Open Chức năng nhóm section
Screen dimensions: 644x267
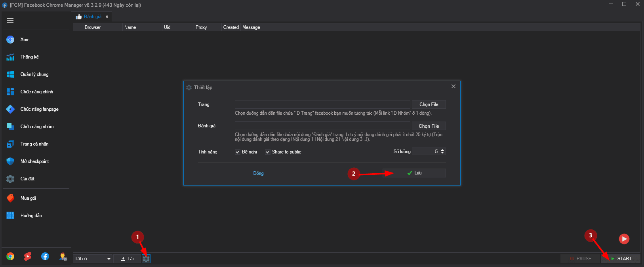click(x=36, y=127)
